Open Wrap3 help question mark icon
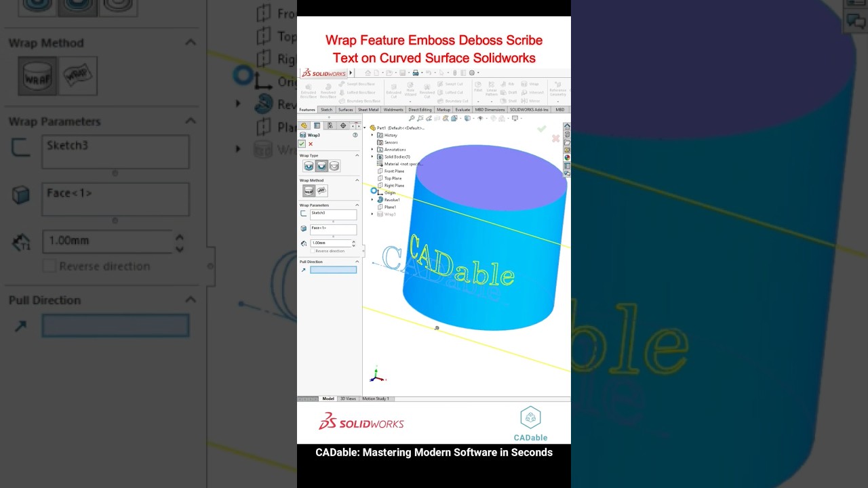The width and height of the screenshot is (868, 488). click(x=355, y=135)
